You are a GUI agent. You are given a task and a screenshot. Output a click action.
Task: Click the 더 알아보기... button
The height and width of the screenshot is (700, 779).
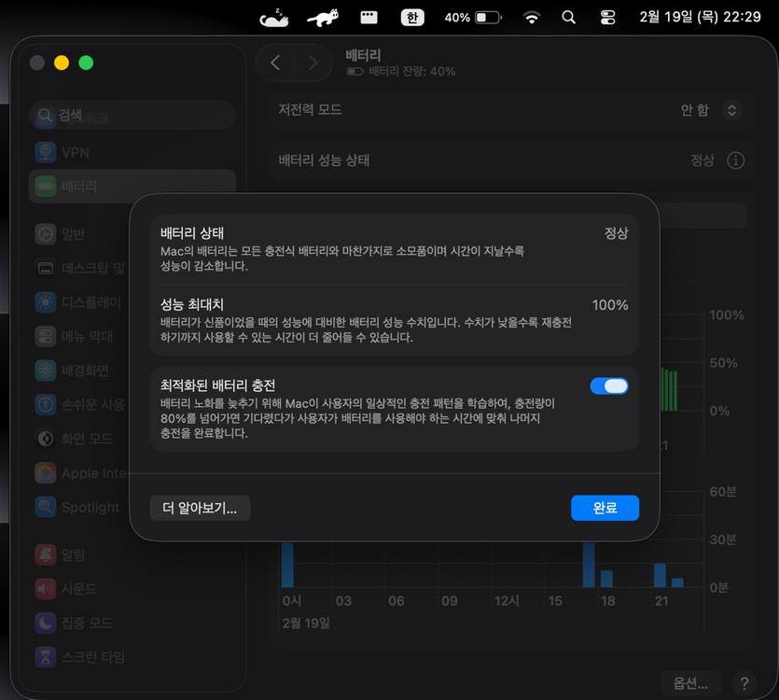tap(200, 508)
